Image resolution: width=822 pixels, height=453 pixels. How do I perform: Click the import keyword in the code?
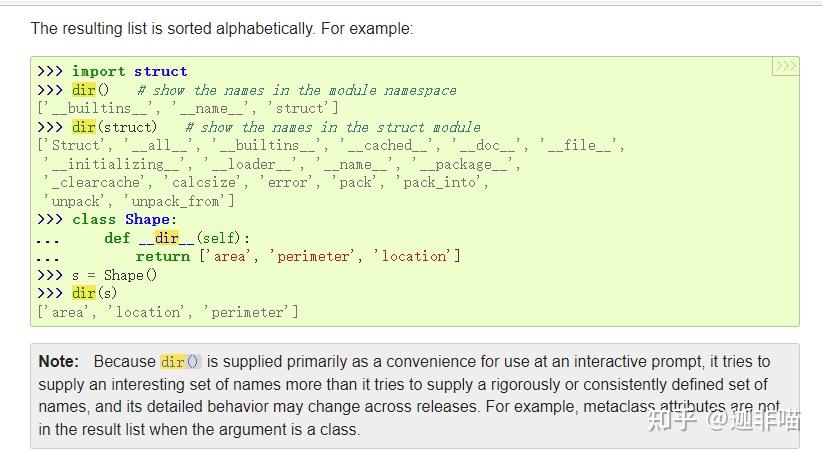point(98,71)
